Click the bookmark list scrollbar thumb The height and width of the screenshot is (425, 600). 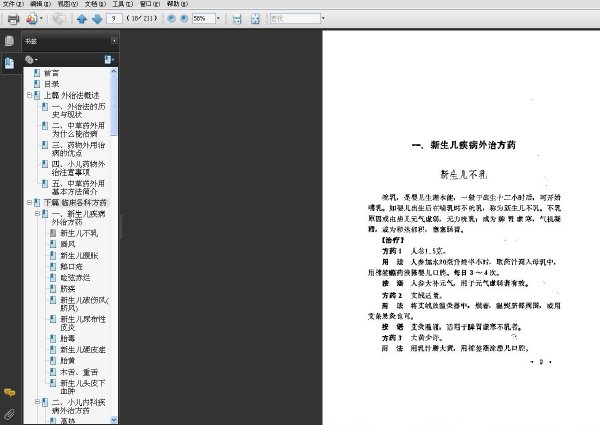(x=114, y=105)
